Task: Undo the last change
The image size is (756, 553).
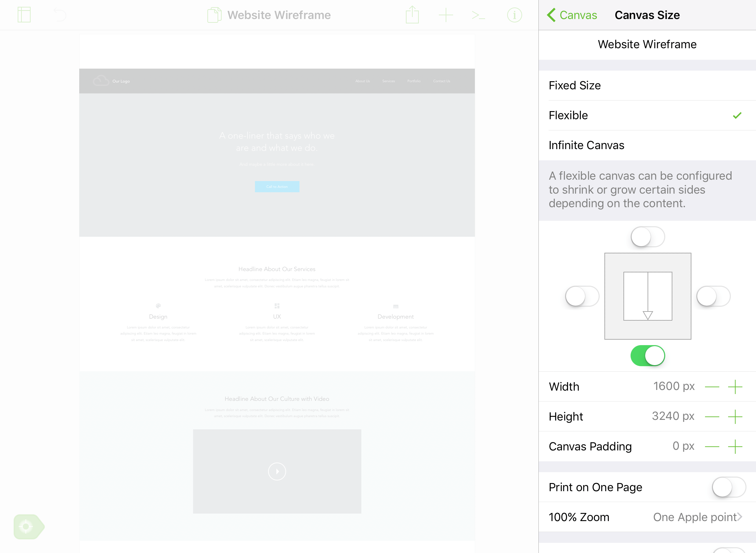Action: pos(59,15)
